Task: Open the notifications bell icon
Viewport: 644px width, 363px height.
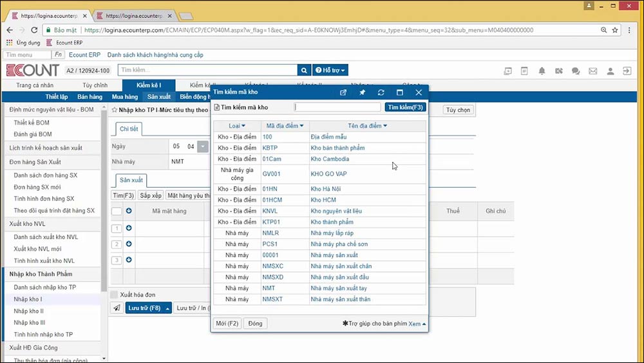Action: click(542, 71)
